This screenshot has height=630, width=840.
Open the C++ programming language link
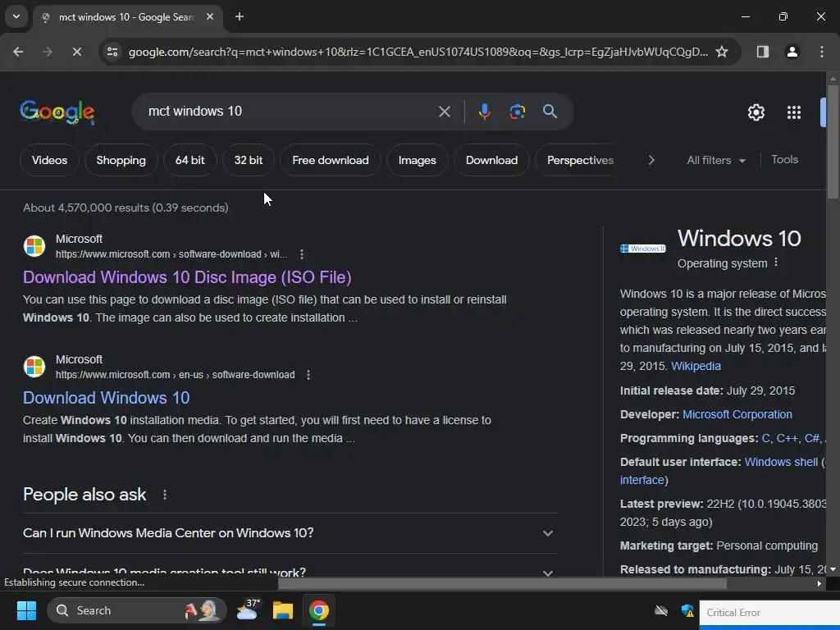click(787, 438)
